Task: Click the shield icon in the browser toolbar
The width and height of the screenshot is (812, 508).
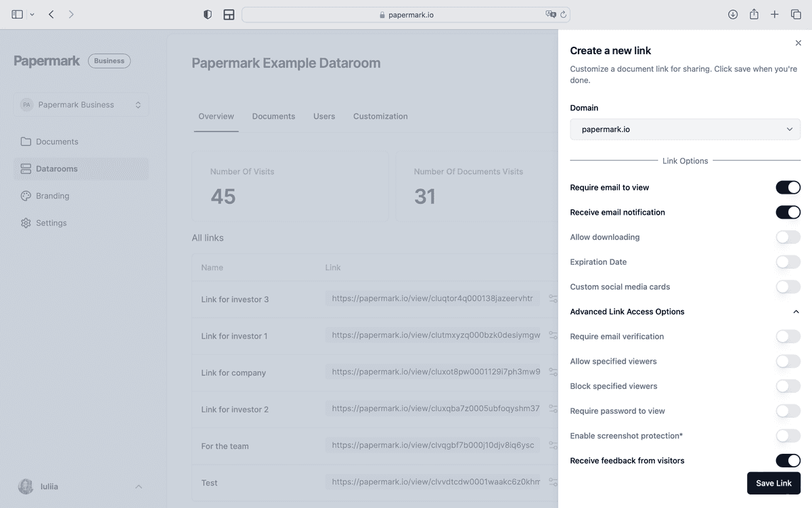Action: tap(207, 14)
